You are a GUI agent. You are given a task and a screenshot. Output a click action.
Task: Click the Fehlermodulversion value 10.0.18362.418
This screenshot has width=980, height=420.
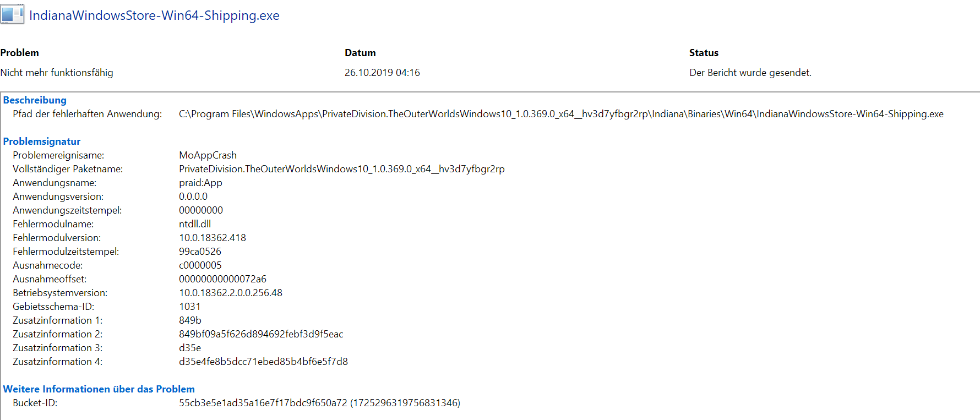(213, 238)
